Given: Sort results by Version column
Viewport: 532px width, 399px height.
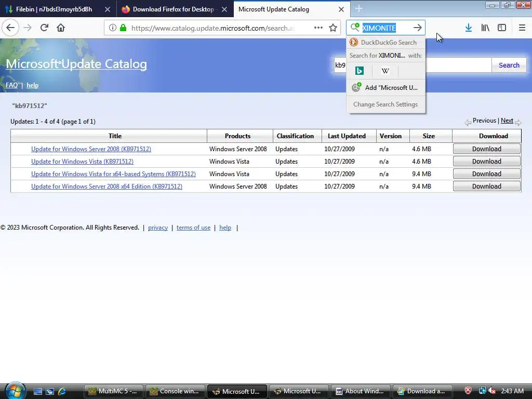Looking at the screenshot, I should (391, 136).
